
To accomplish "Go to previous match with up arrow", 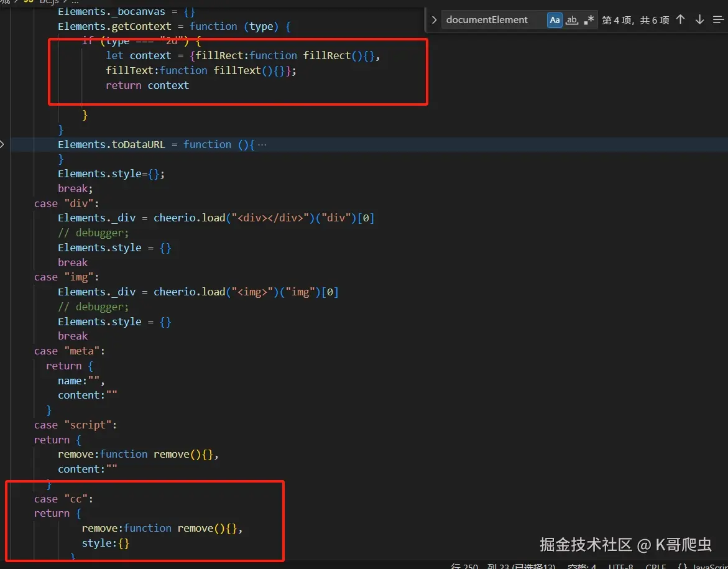I will coord(680,19).
